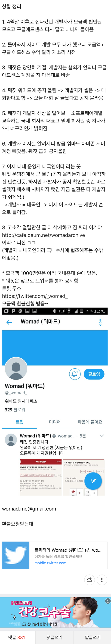The image size is (111, 644).
Task: Switch to the 미디어 tab
Action: click(55, 422)
